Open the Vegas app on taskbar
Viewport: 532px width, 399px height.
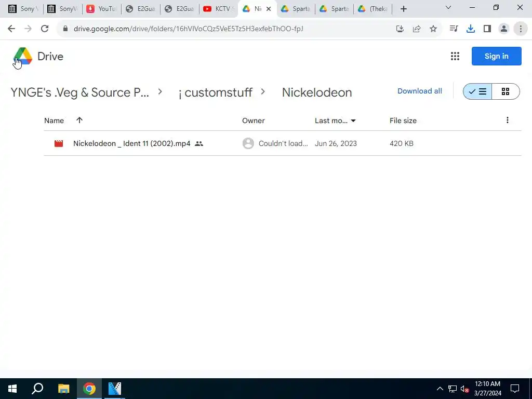[x=115, y=389]
